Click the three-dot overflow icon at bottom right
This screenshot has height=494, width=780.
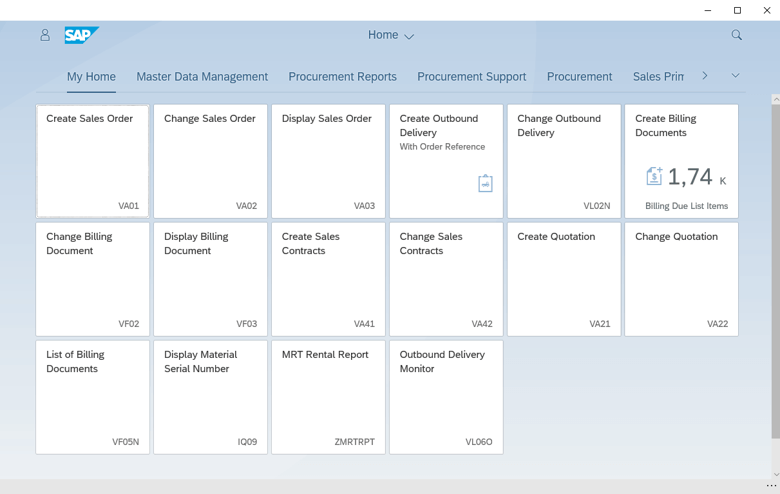pyautogui.click(x=771, y=486)
